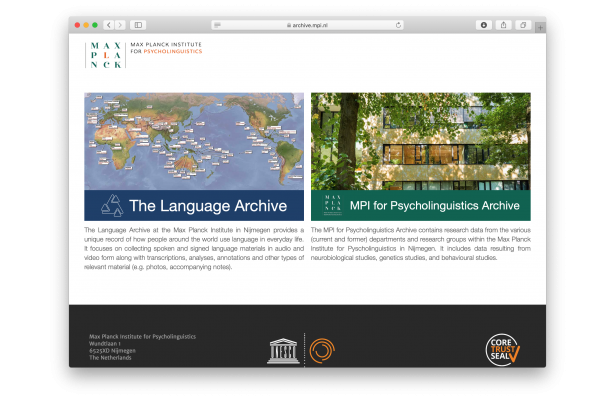This screenshot has height=400, width=615.
Task: Open the world map Language Archive image
Action: coord(194,142)
